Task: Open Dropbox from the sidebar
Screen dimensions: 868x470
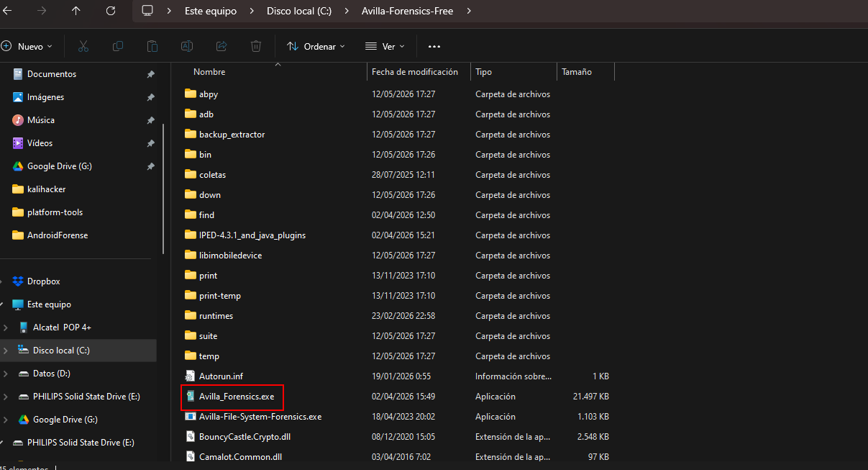Action: click(x=43, y=281)
